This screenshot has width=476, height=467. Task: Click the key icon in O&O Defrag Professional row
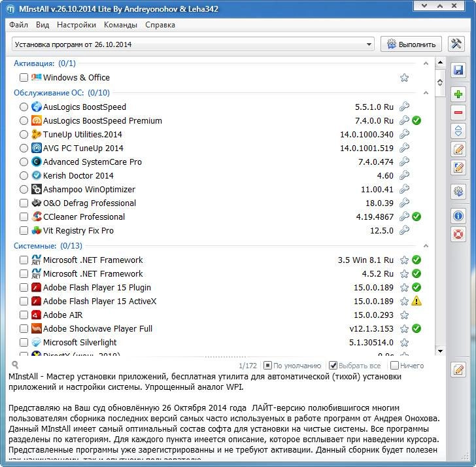tap(404, 203)
